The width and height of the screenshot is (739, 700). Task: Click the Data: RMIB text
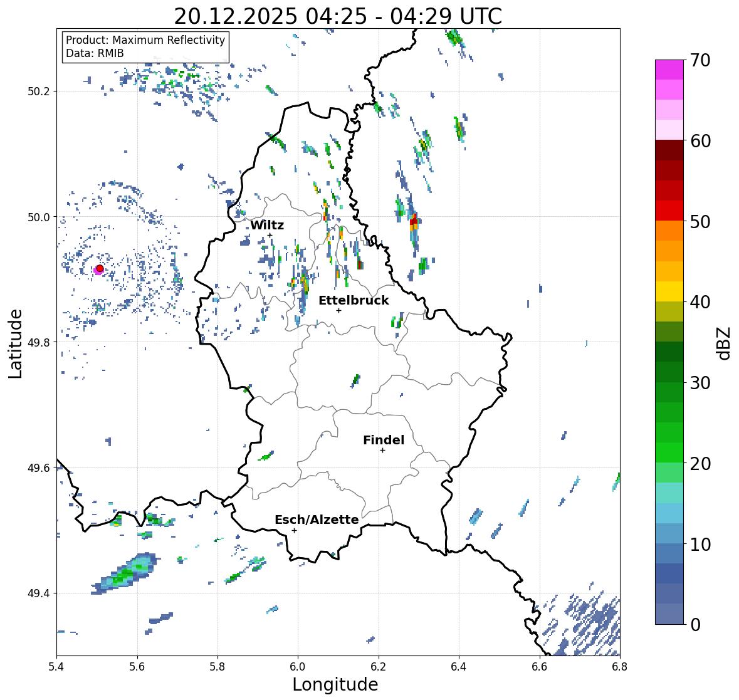pyautogui.click(x=95, y=53)
